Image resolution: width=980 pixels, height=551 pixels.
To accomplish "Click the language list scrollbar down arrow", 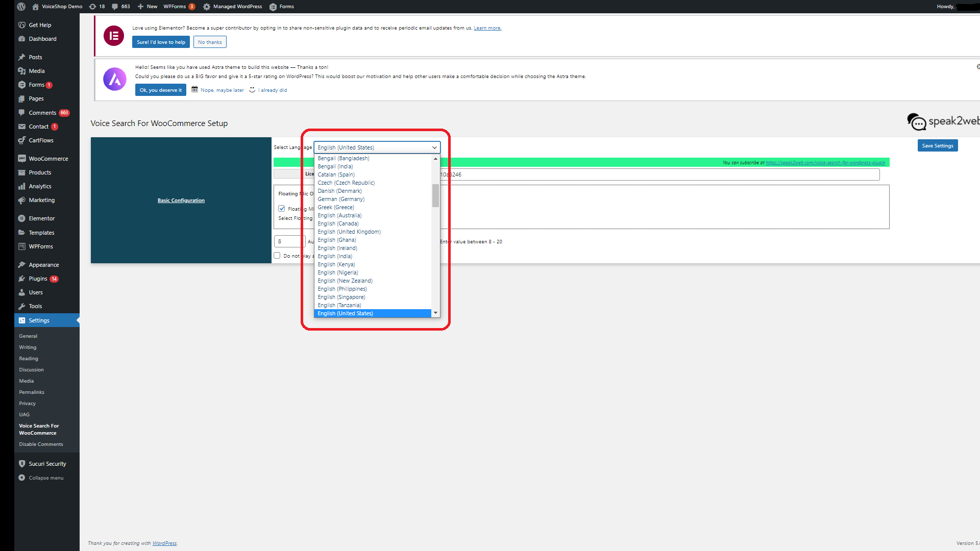I will point(435,313).
